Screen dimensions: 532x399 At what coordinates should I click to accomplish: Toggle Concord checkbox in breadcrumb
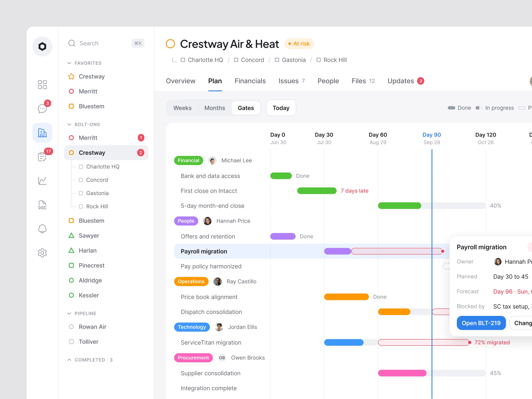tap(236, 60)
